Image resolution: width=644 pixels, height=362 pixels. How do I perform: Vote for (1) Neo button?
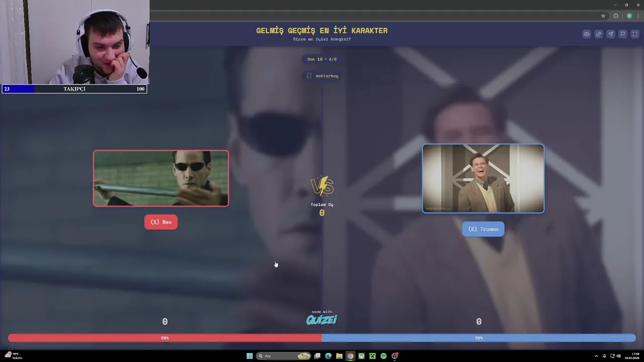click(161, 222)
